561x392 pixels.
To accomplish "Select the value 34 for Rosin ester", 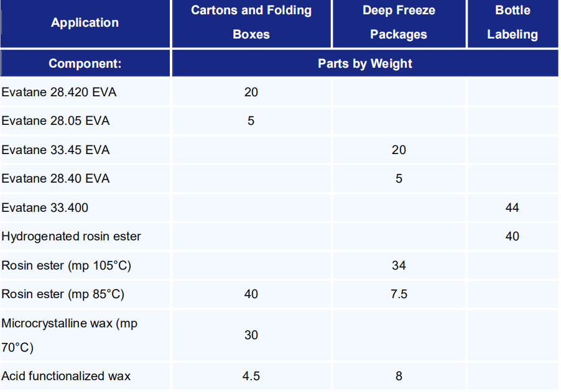I will point(399,265).
